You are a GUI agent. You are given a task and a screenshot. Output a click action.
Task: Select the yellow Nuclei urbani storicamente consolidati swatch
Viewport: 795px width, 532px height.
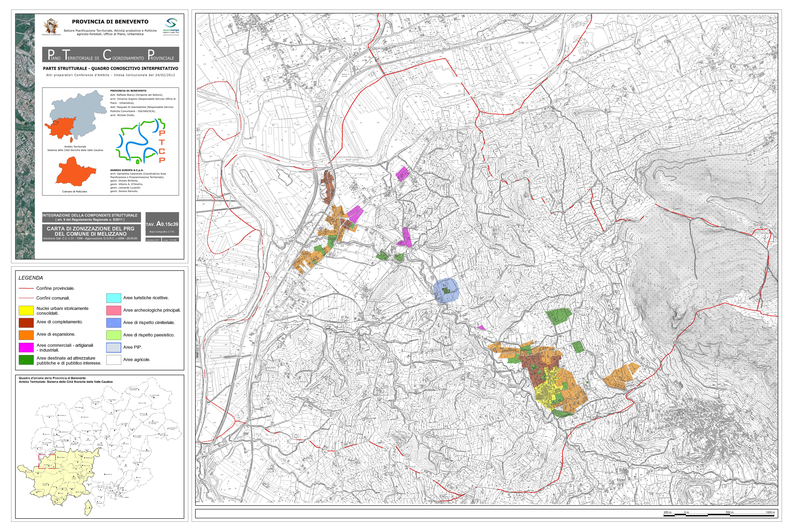26,310
